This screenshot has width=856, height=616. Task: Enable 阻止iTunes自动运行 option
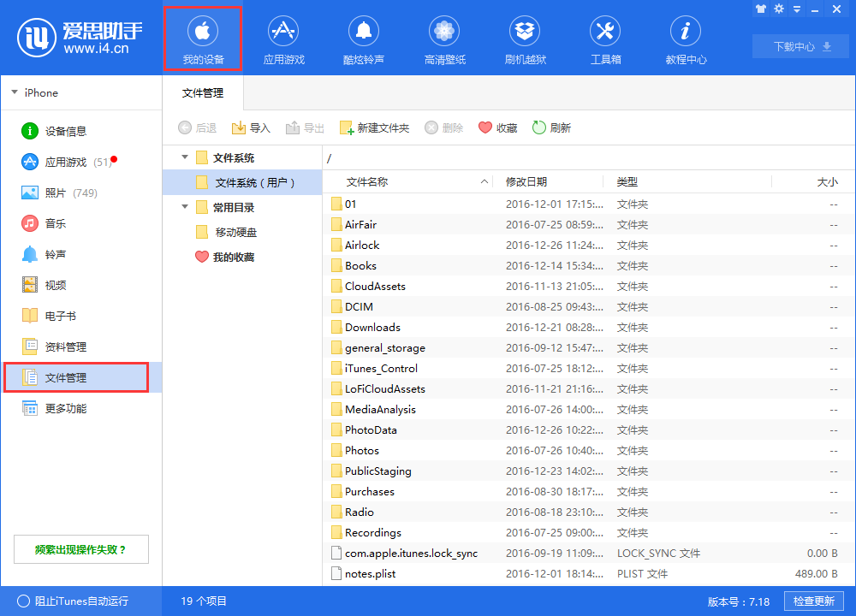click(26, 601)
